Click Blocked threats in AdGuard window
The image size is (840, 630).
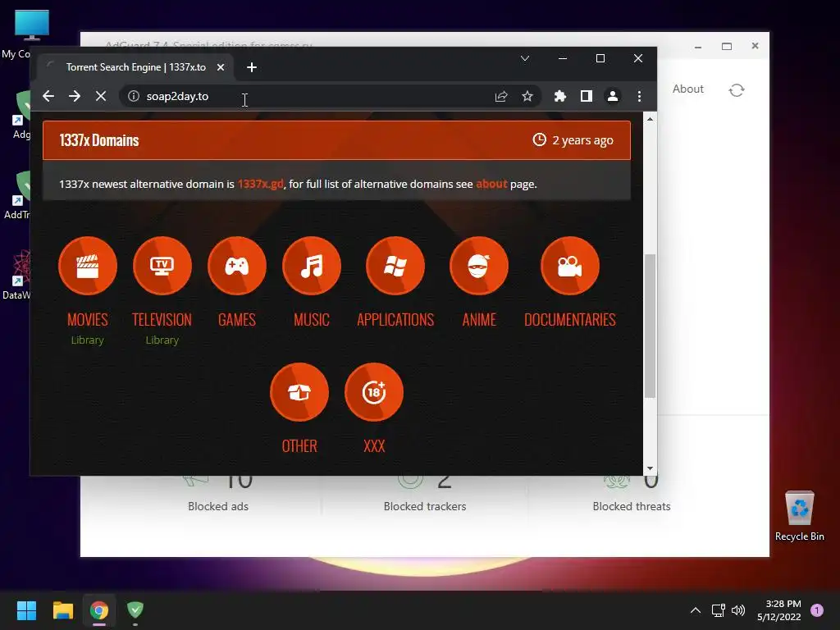point(632,506)
